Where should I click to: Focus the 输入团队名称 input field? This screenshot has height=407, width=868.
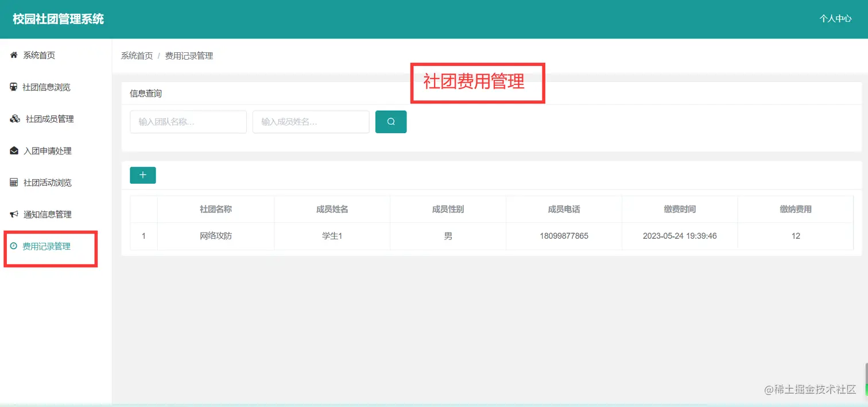tap(188, 122)
